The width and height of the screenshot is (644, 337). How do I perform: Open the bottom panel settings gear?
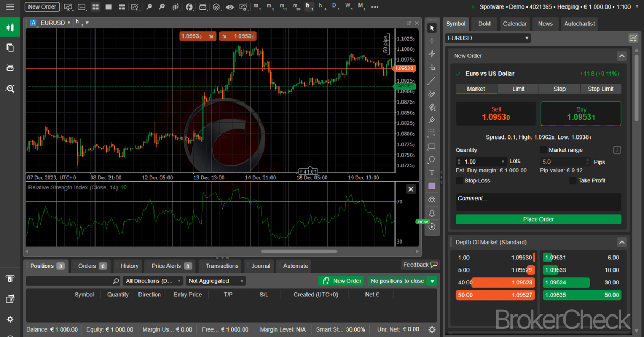[x=432, y=329]
